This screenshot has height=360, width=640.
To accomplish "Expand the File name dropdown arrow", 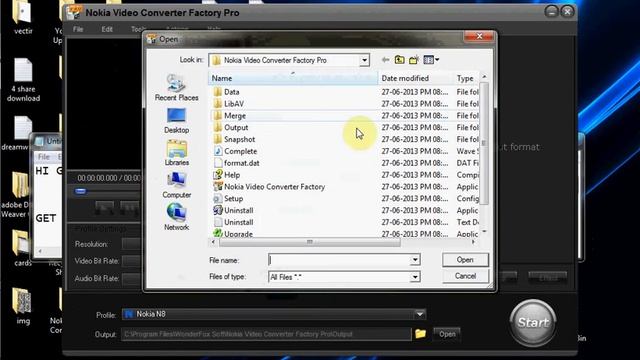I will [415, 260].
